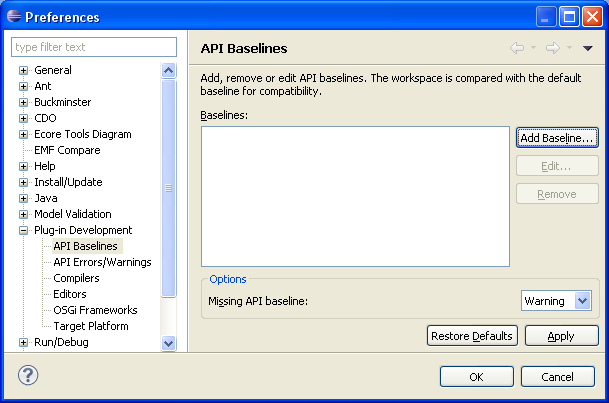The image size is (609, 403).
Task: Expand the General tree node
Action: click(23, 70)
